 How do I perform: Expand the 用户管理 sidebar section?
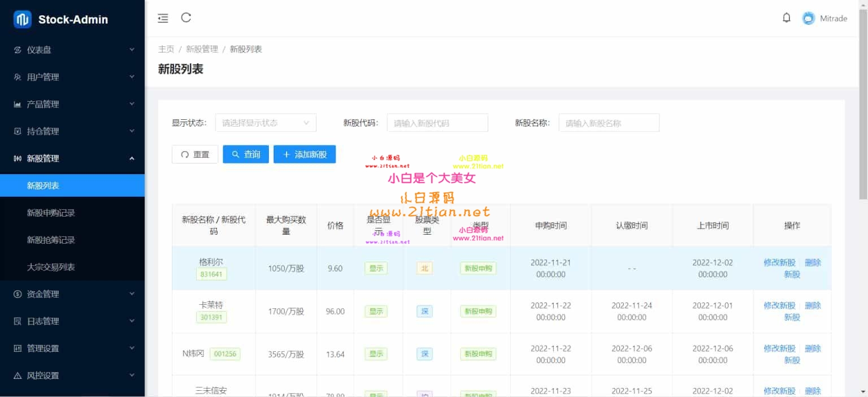[x=72, y=77]
